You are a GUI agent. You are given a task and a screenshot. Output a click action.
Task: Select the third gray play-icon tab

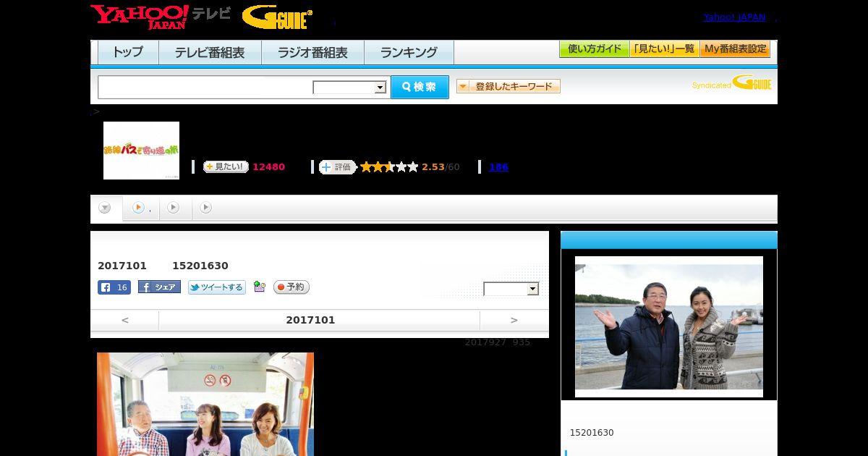[206, 208]
